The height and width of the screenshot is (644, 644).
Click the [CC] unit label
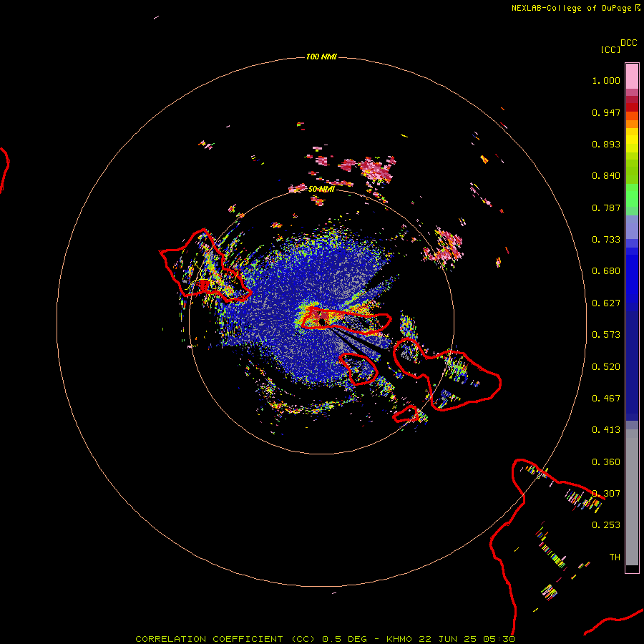click(610, 49)
